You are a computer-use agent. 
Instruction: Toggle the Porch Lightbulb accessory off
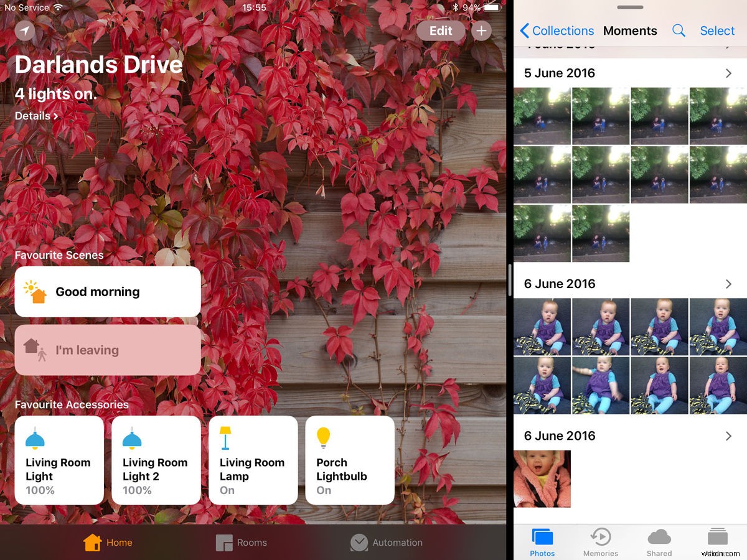pyautogui.click(x=349, y=460)
